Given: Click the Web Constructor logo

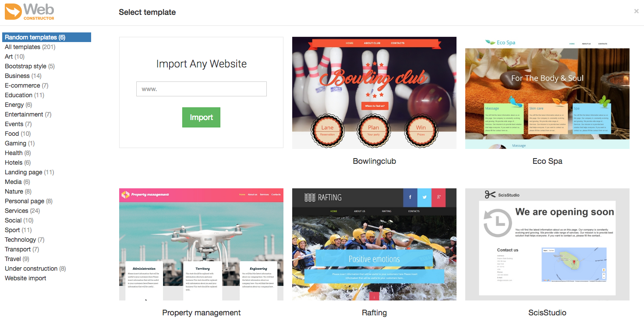Looking at the screenshot, I should 29,11.
